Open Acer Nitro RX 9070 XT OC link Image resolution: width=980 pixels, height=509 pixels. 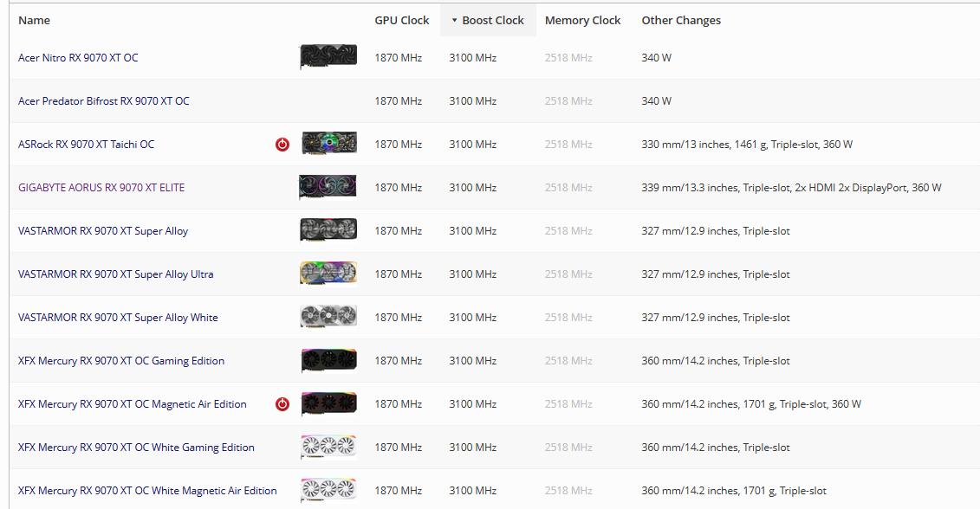click(x=78, y=58)
